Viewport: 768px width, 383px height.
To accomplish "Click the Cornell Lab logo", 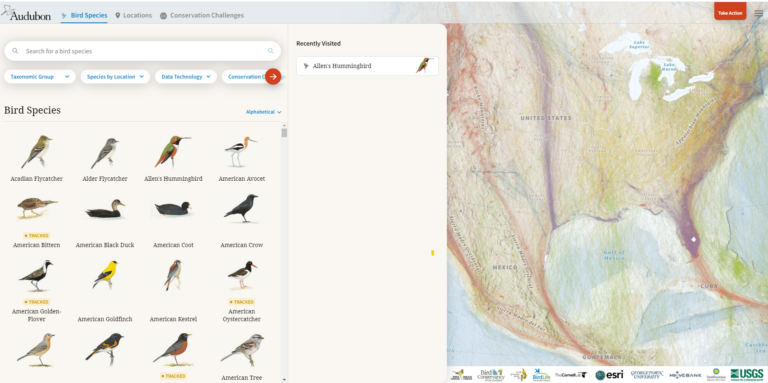I will tap(571, 375).
